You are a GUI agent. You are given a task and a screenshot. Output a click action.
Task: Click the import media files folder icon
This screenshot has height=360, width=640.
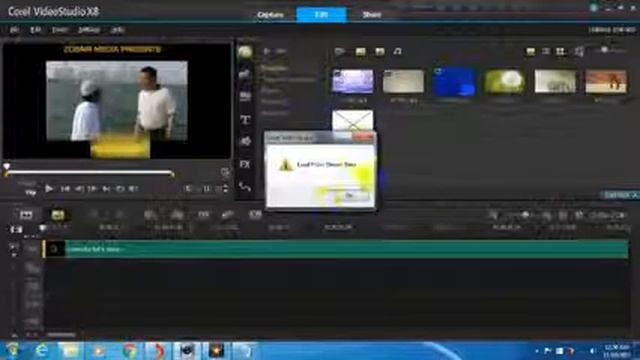339,51
